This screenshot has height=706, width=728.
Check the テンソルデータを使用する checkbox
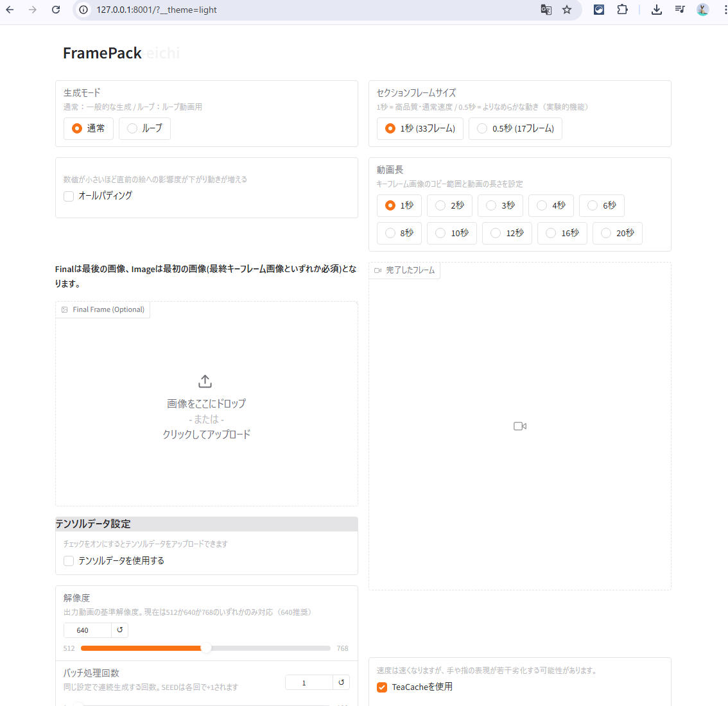pyautogui.click(x=69, y=561)
